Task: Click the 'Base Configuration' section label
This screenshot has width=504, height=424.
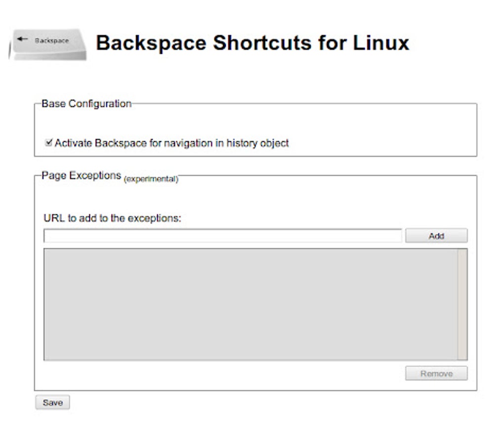Action: (x=86, y=104)
